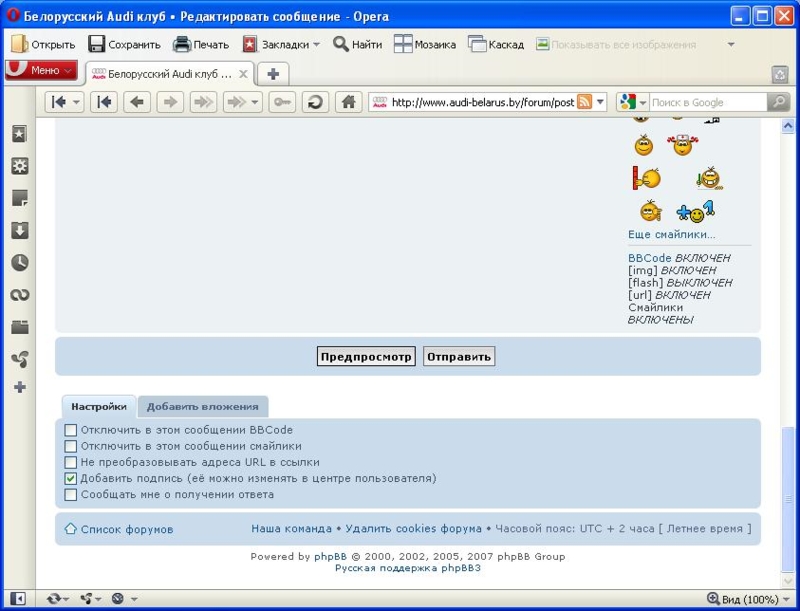
Task: Check Отключить в этом сообщении смайлики
Action: click(70, 446)
